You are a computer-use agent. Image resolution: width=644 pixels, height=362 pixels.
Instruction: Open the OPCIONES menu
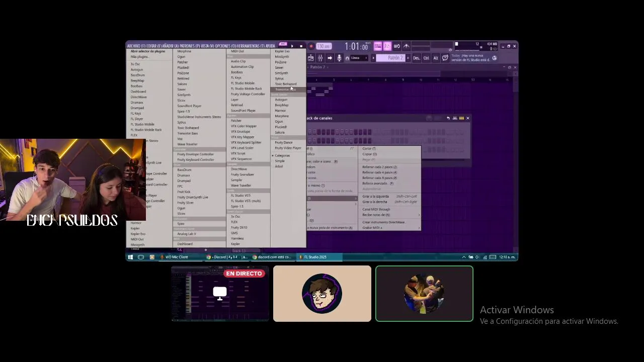pyautogui.click(x=226, y=46)
